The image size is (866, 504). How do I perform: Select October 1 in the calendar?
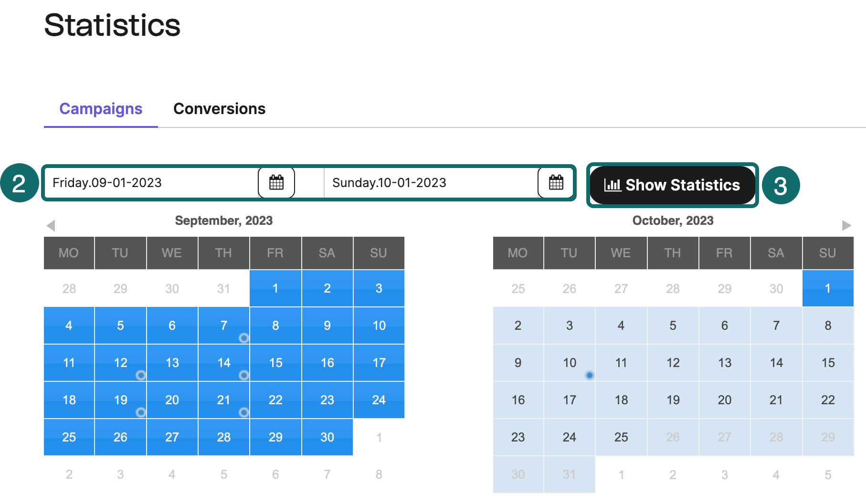pyautogui.click(x=828, y=288)
